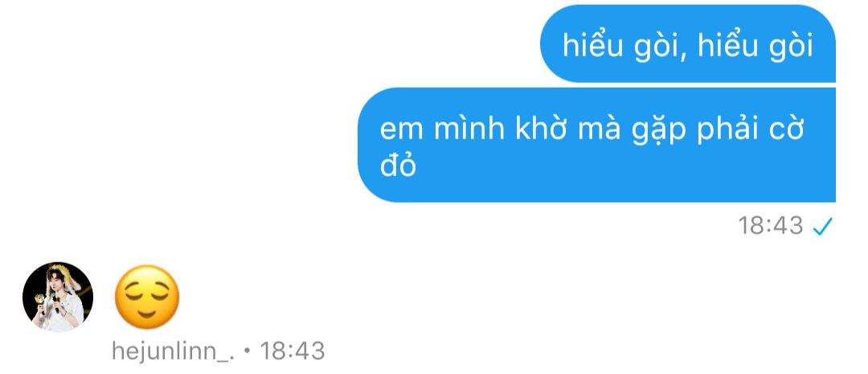
Task: Click the blue delivered checkmark
Action: [823, 226]
